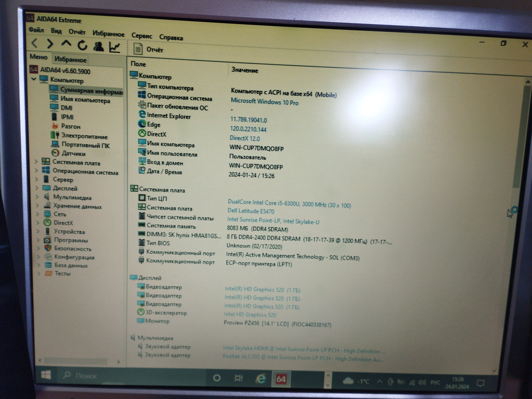Open the graph chart toolbar icon
The height and width of the screenshot is (399, 532).
(114, 47)
